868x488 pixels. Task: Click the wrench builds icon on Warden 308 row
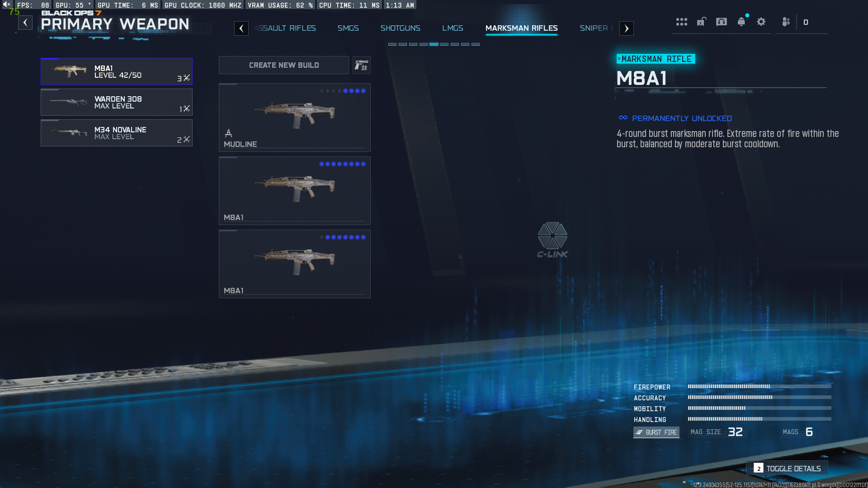(x=187, y=109)
